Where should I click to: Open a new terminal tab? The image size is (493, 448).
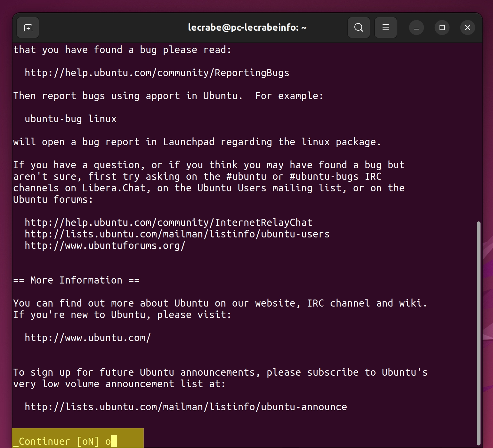point(28,28)
